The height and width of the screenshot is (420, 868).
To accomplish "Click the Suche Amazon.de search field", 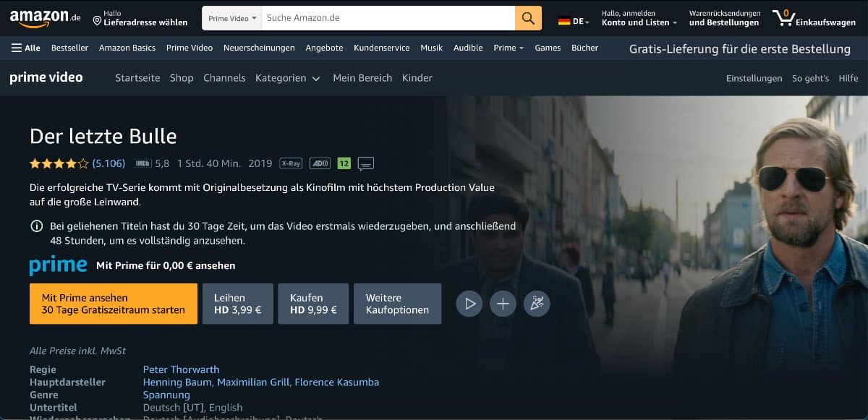I will pos(388,18).
